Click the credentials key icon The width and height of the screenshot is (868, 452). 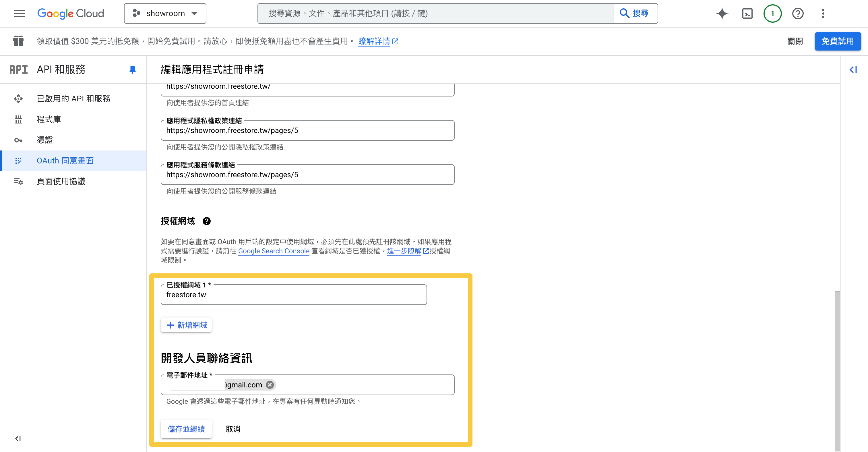[18, 140]
